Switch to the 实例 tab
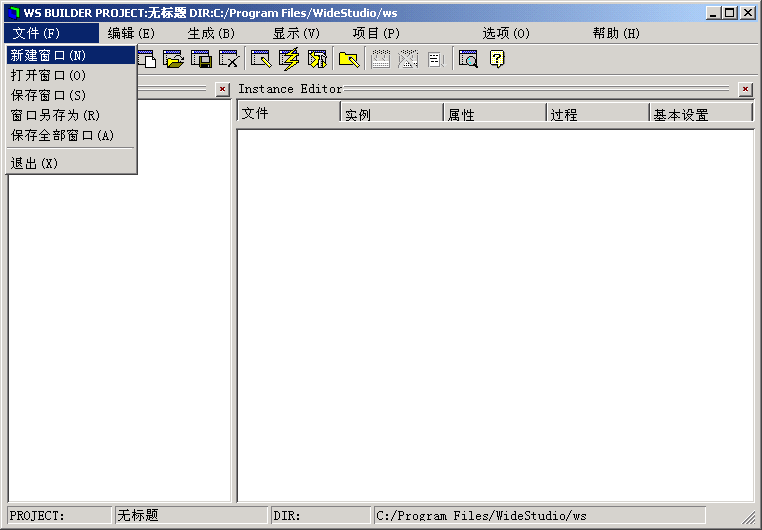 click(x=392, y=112)
